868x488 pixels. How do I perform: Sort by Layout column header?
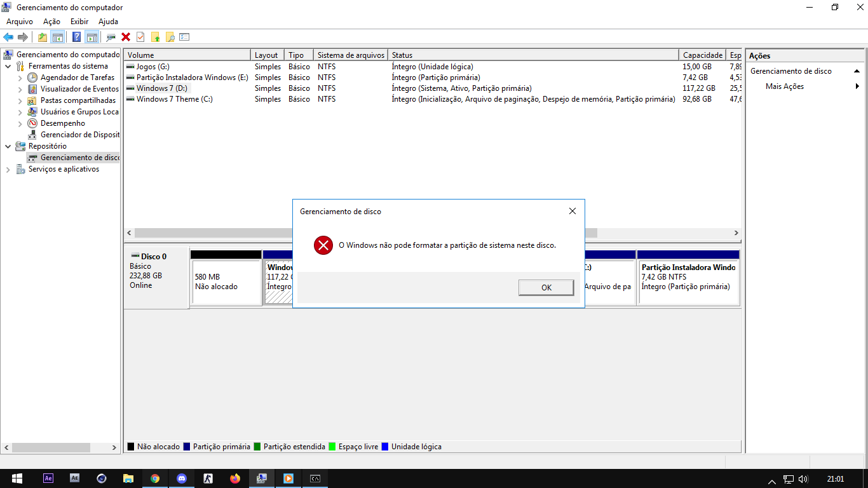point(267,55)
